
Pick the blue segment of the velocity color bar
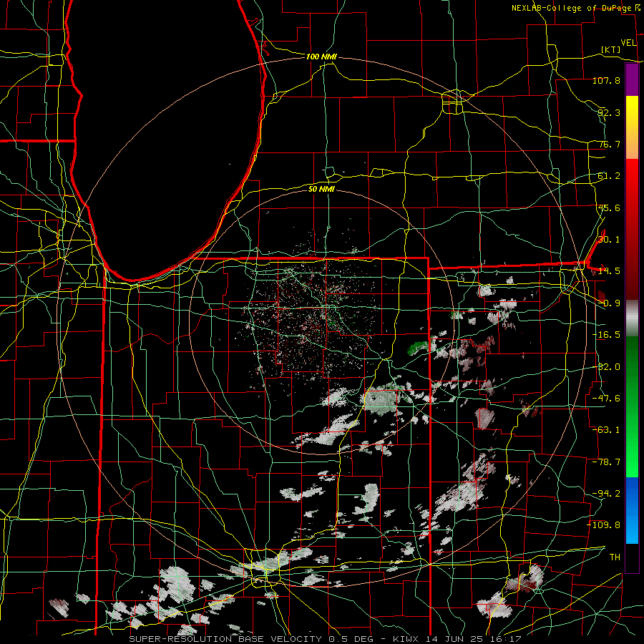(632, 510)
